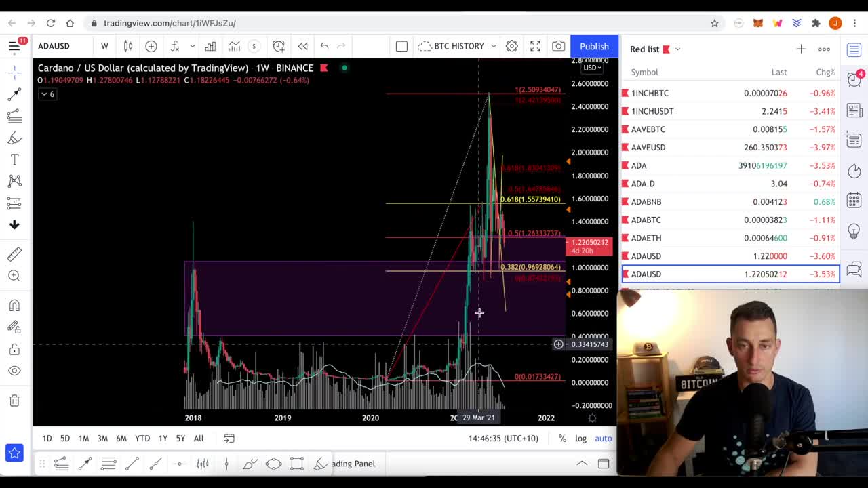Viewport: 868px width, 488px height.
Task: Open the Fibonacci and pitchfork tools
Action: tap(14, 117)
